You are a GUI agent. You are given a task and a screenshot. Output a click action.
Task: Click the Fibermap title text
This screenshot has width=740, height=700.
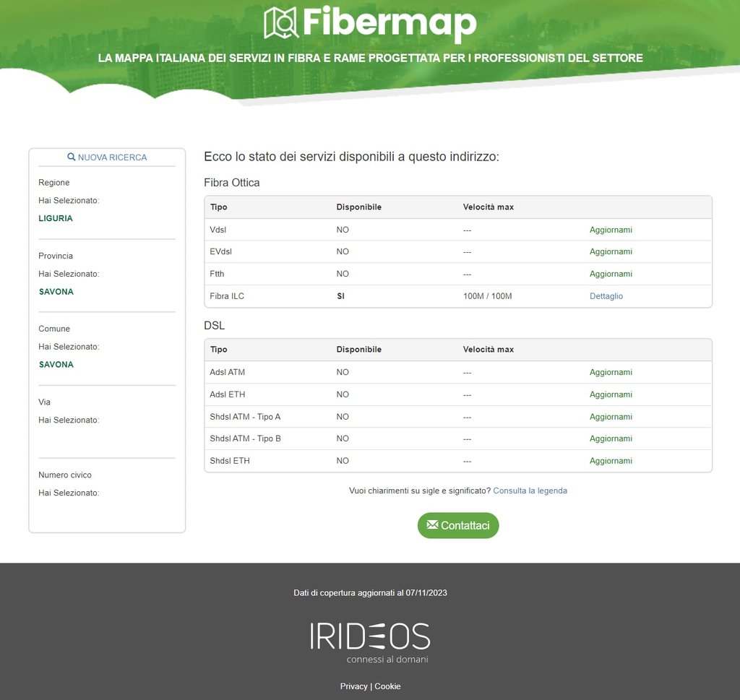pyautogui.click(x=390, y=22)
